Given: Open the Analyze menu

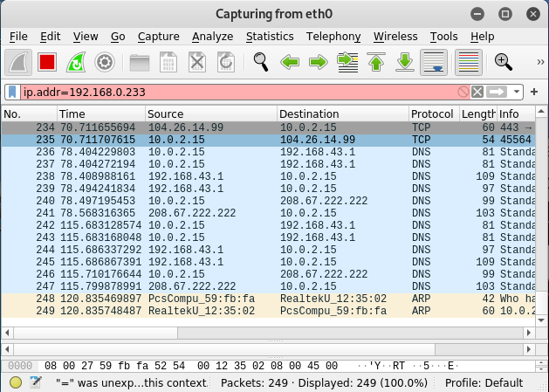Looking at the screenshot, I should coord(212,37).
